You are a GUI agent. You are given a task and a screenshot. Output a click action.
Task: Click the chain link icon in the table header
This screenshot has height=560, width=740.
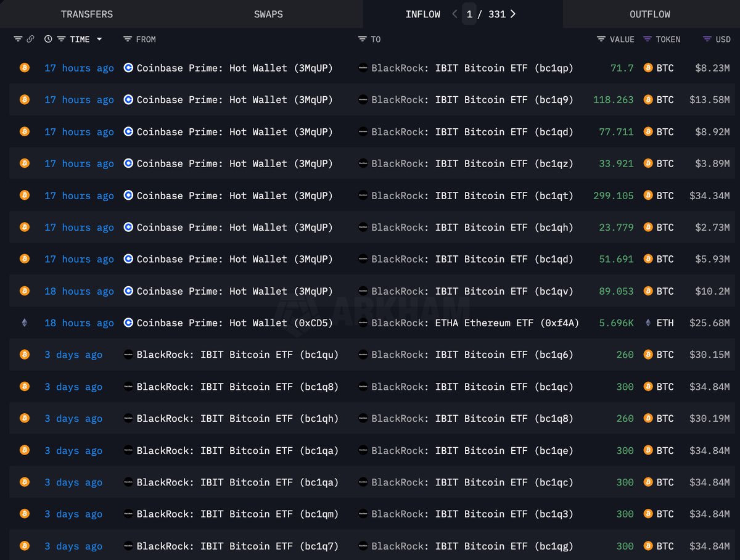tap(30, 39)
